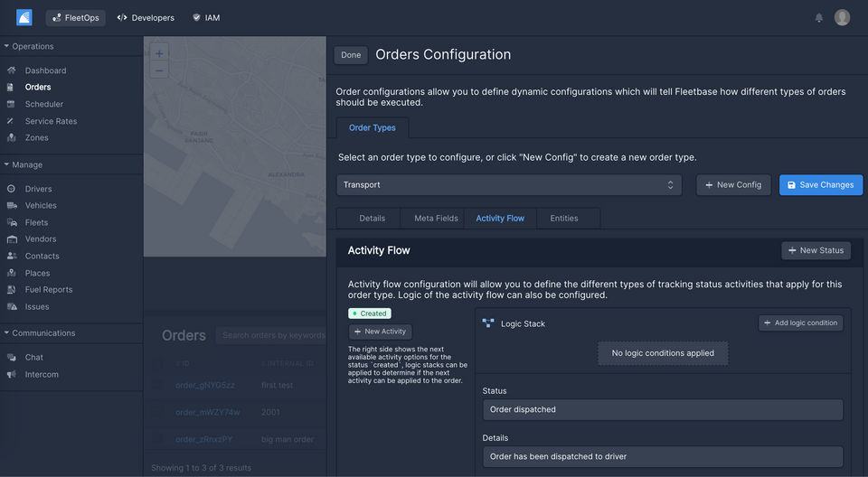868x477 pixels.
Task: Open the Transport order type dropdown
Action: 510,185
